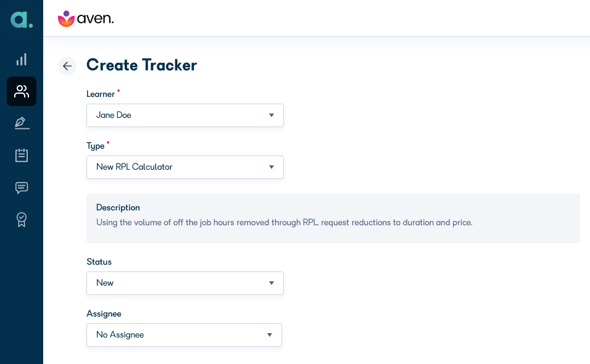This screenshot has height=364, width=590.
Task: Click the award ribbon badge icon
Action: [x=22, y=220]
